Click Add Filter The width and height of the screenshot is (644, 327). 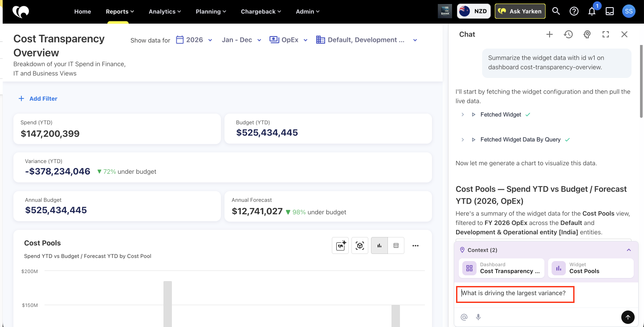[x=38, y=98]
